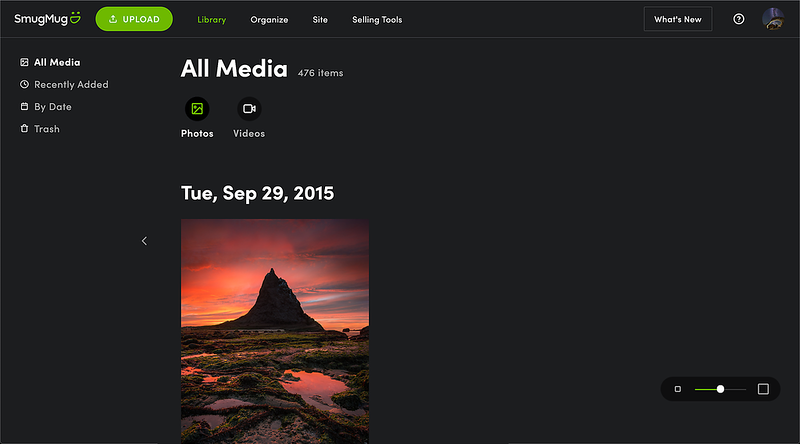Collapse the sidebar with the left chevron

144,241
